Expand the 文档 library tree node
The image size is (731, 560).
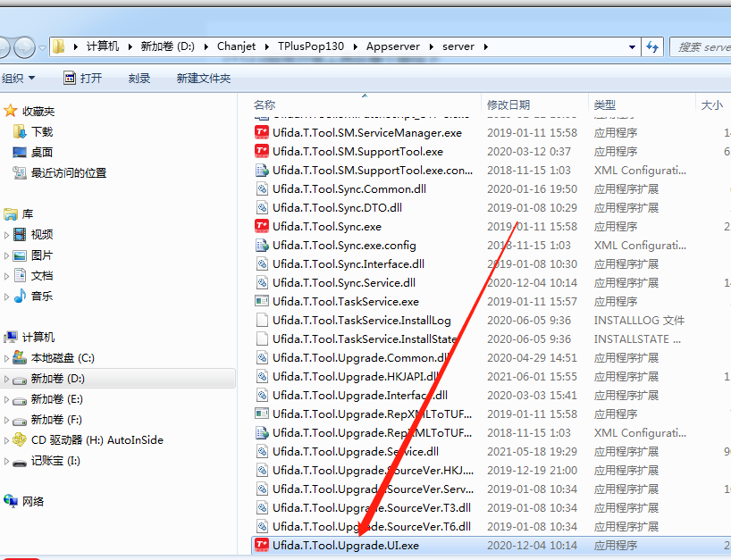click(x=6, y=276)
